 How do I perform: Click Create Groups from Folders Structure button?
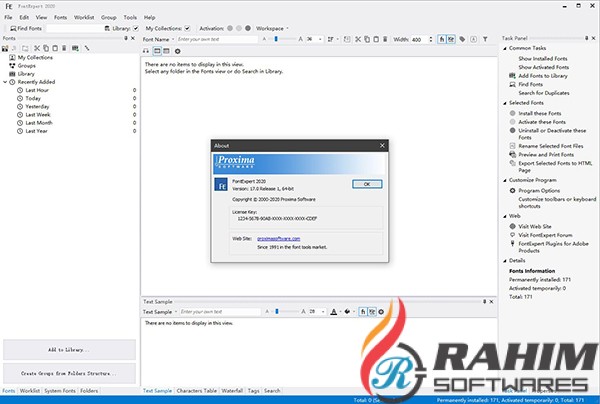(x=69, y=373)
